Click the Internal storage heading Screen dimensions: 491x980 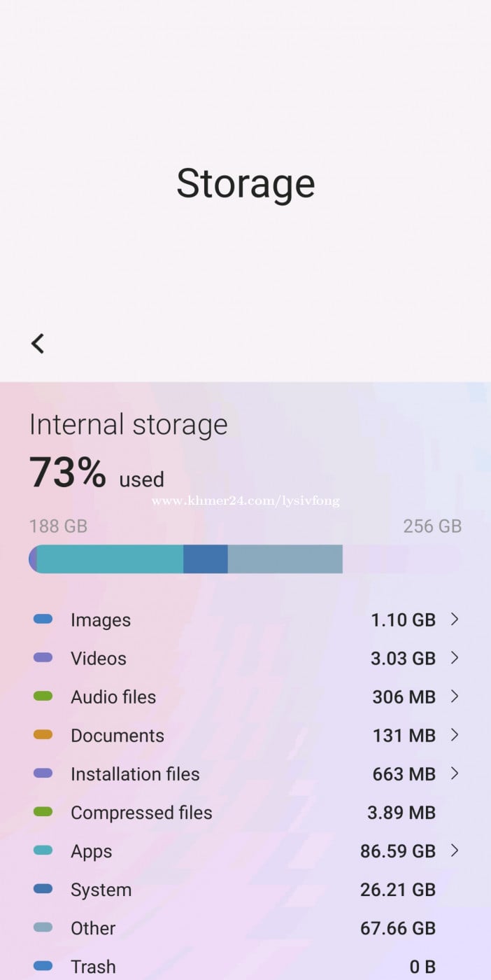point(129,425)
